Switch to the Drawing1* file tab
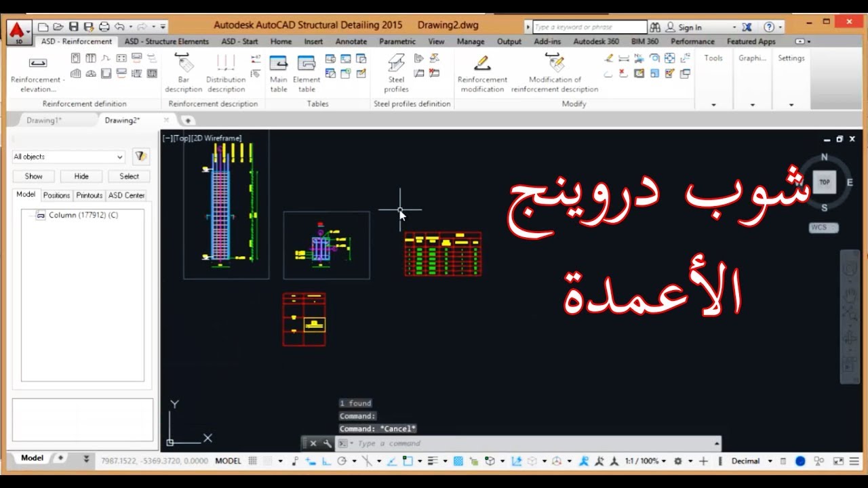The image size is (868, 488). 44,120
